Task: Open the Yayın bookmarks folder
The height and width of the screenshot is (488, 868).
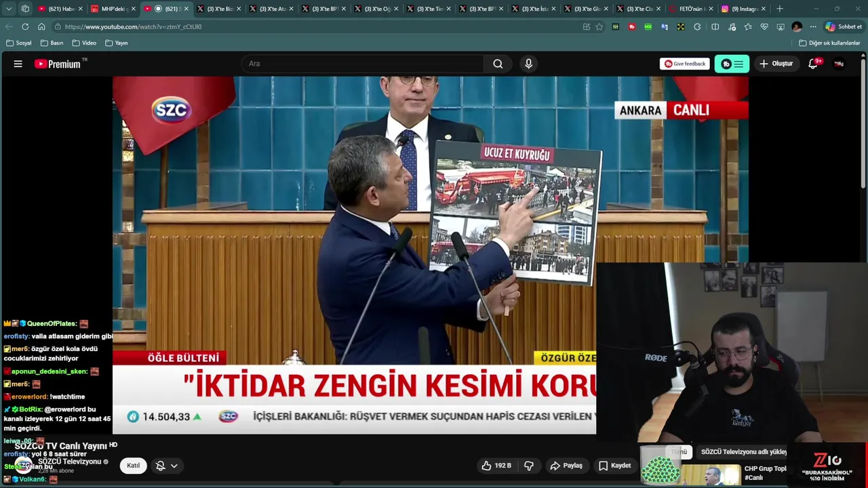Action: pos(117,43)
